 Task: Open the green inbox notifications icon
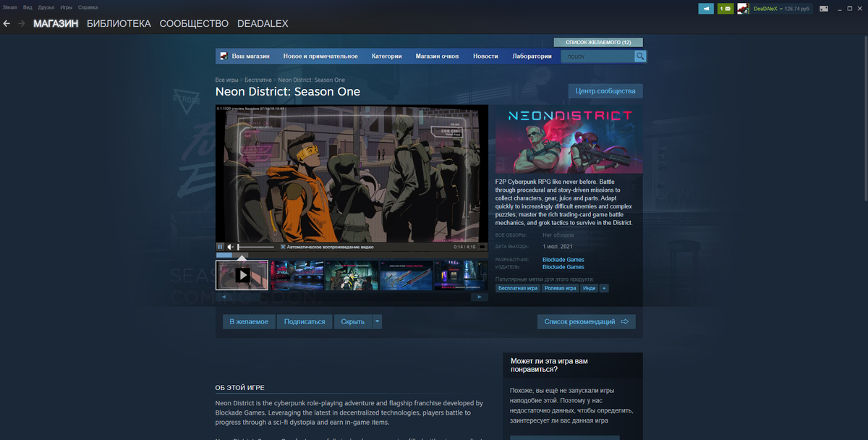click(724, 9)
